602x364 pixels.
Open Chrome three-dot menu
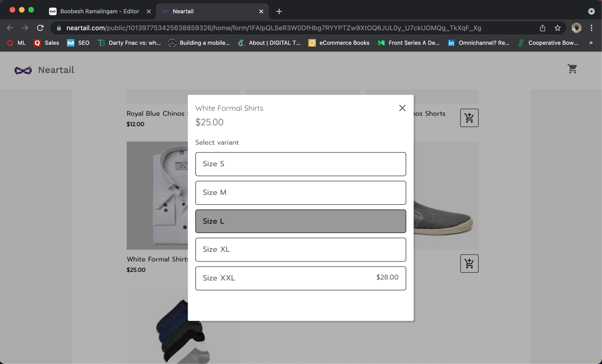[x=591, y=28]
